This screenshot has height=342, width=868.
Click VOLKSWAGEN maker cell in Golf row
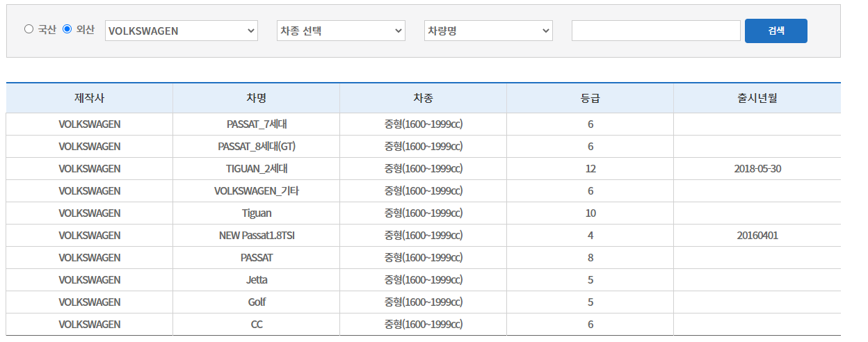pos(90,302)
